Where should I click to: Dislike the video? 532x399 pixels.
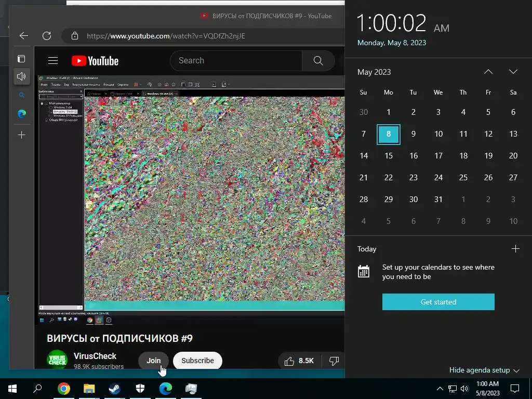pyautogui.click(x=334, y=361)
